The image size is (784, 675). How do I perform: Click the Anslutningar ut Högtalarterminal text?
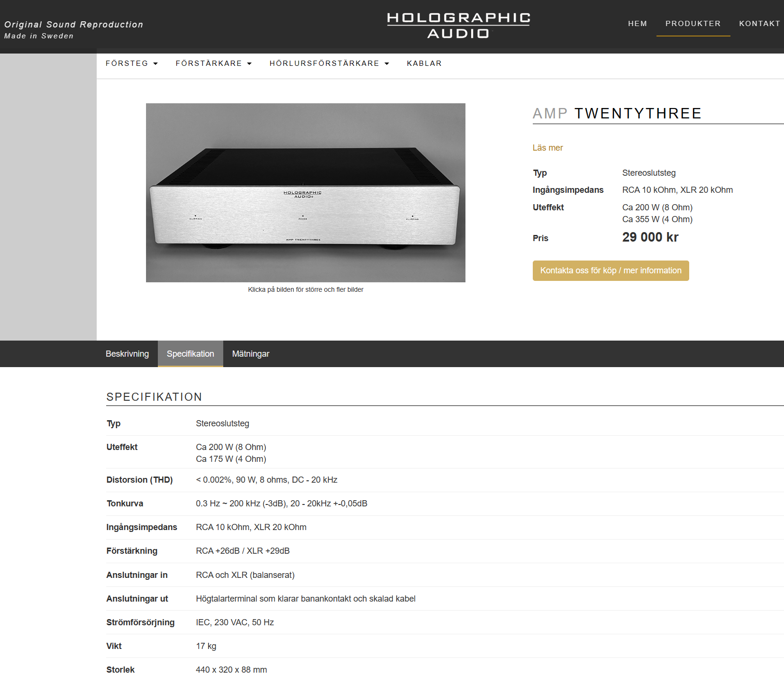(306, 599)
